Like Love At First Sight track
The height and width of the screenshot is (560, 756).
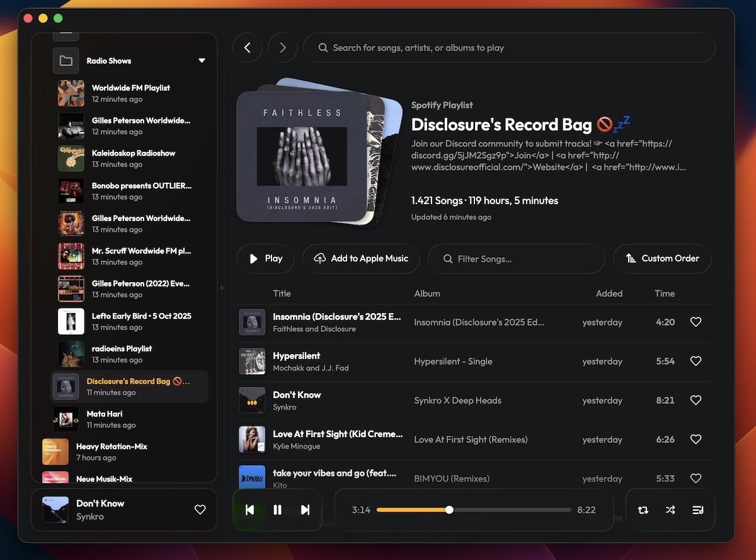696,439
